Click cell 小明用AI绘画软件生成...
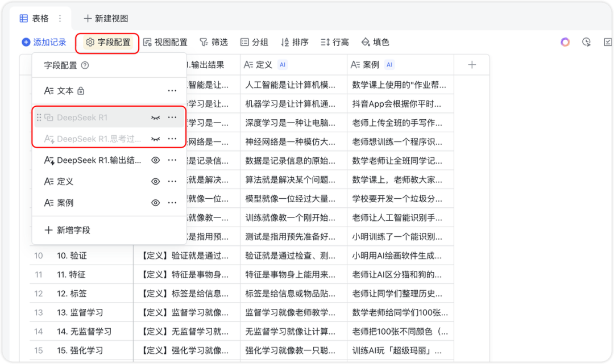This screenshot has width=614, height=364. coord(400,256)
